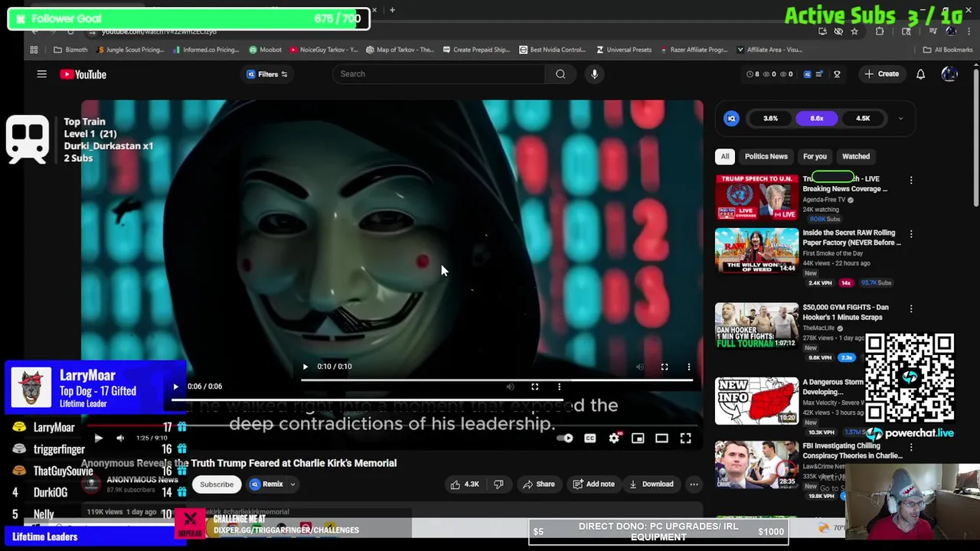Click the Download button
This screenshot has width=980, height=551.
pos(651,484)
